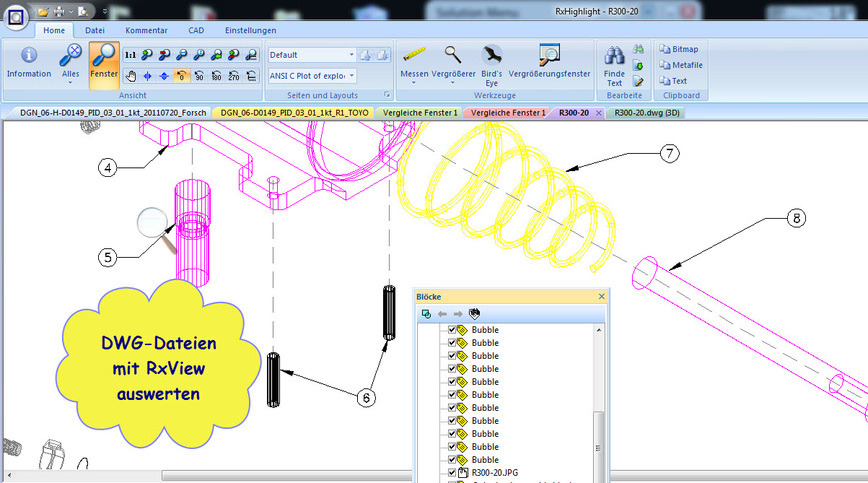Image resolution: width=868 pixels, height=483 pixels.
Task: Rotate the view 90 degrees
Action: click(x=201, y=75)
